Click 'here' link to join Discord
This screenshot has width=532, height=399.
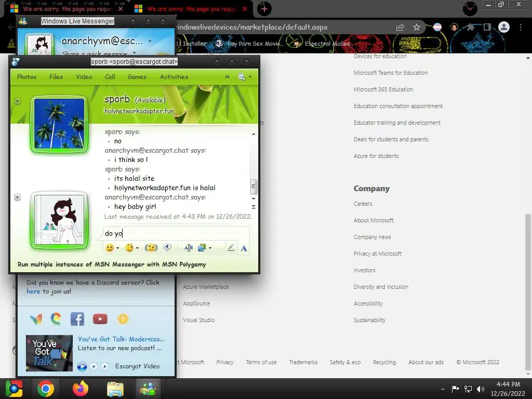point(33,291)
